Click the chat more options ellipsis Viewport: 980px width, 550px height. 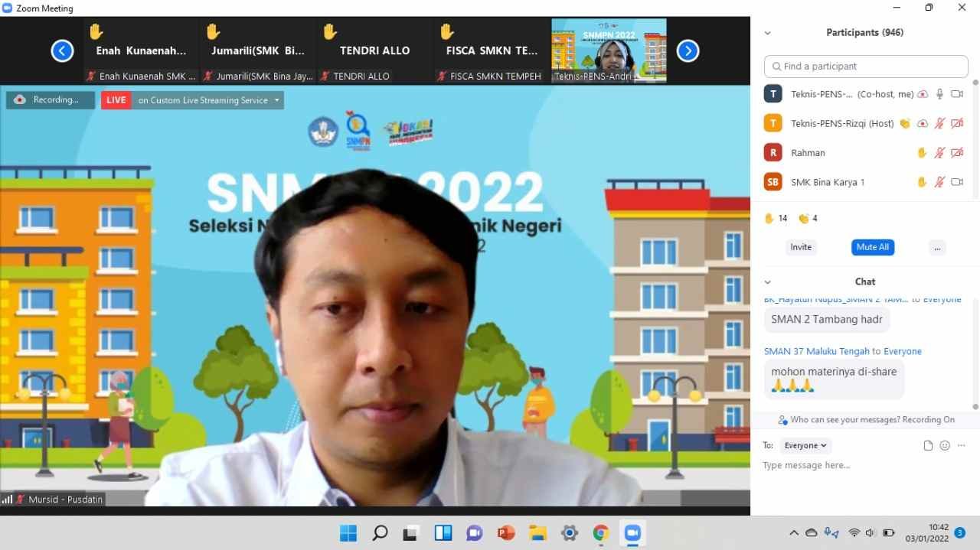tap(962, 446)
